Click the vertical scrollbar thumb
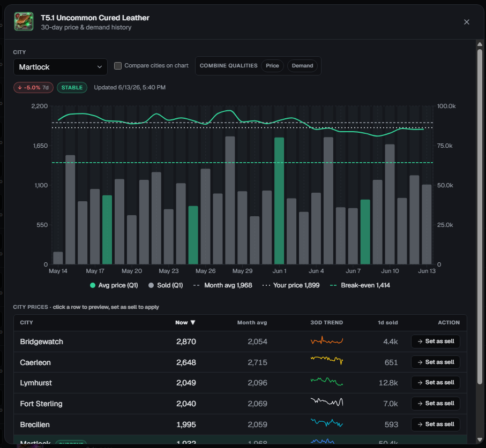 pyautogui.click(x=480, y=217)
